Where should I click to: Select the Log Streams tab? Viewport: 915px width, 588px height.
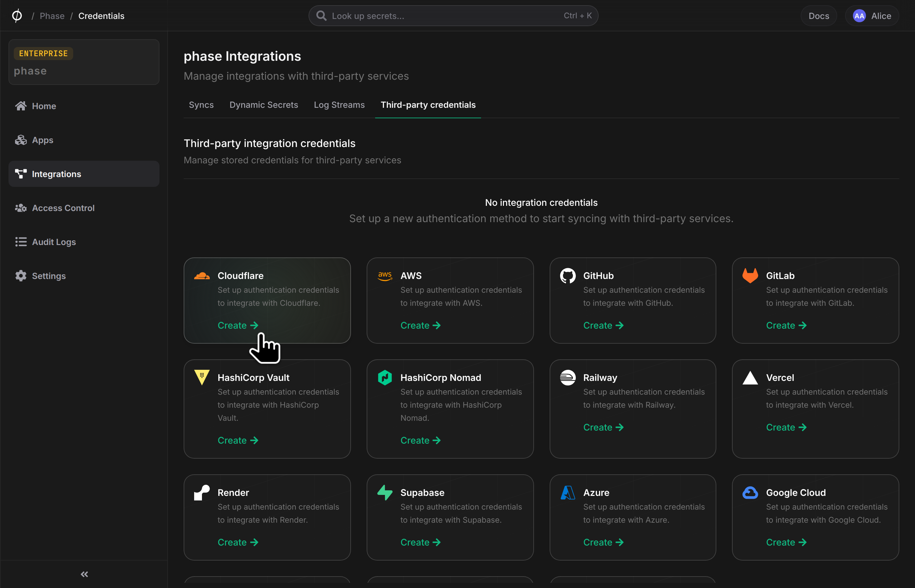click(x=339, y=105)
